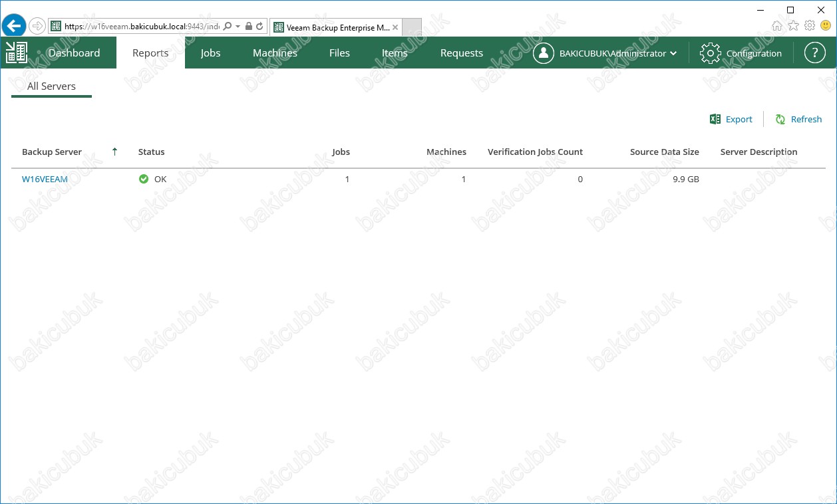Screen dimensions: 837x504
Task: Open the browser home page icon
Action: pos(777,26)
